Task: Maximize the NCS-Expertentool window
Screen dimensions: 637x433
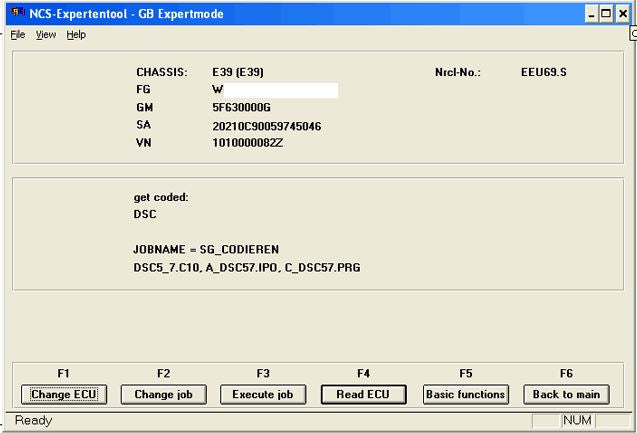Action: point(606,14)
